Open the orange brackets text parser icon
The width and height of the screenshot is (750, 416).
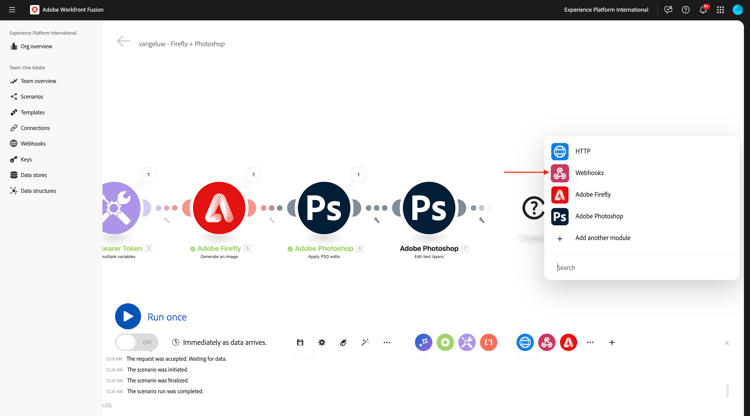tap(488, 342)
